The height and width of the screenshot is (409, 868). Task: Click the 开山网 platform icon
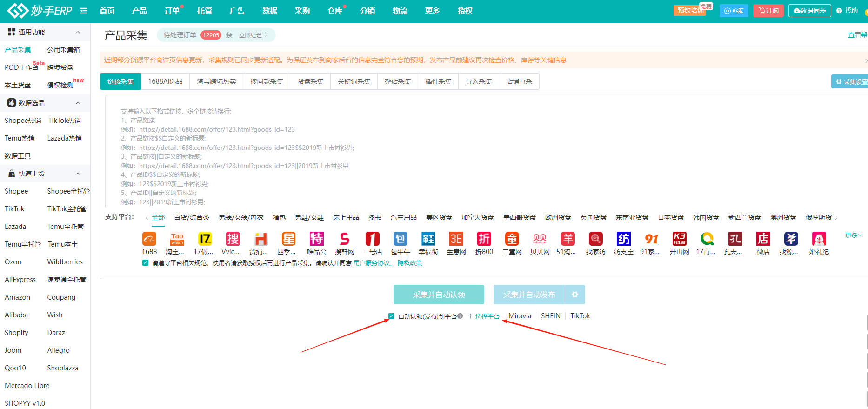[680, 239]
